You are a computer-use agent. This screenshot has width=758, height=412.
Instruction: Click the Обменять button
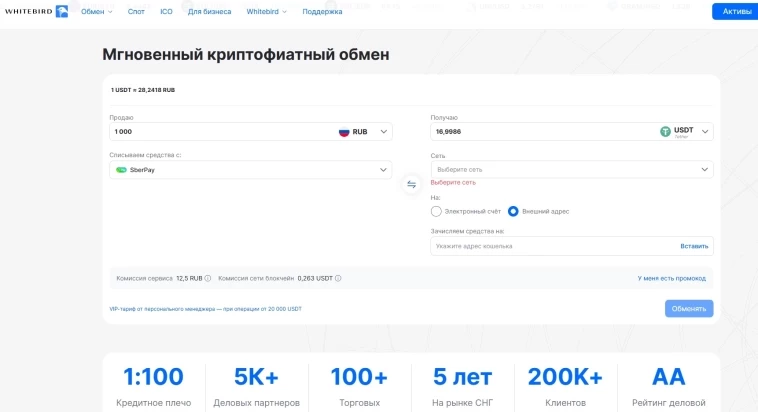coord(689,309)
